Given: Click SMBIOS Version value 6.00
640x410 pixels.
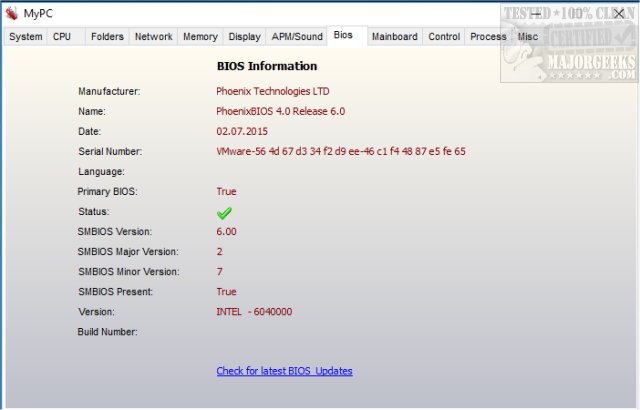Looking at the screenshot, I should [x=226, y=231].
